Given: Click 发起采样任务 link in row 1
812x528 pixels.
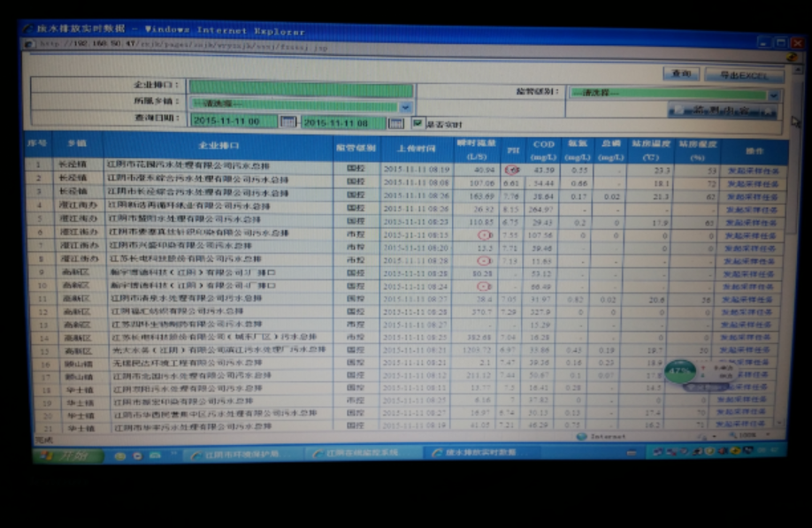Looking at the screenshot, I should pos(753,171).
